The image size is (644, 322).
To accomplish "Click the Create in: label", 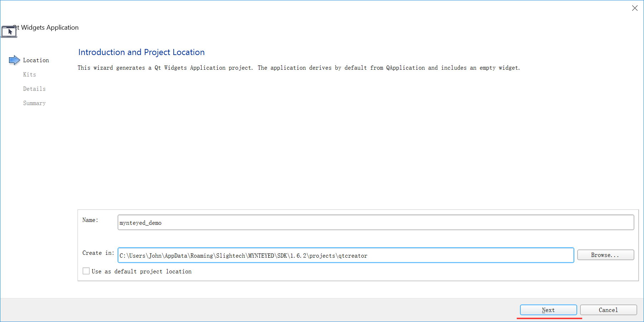I will pos(98,253).
